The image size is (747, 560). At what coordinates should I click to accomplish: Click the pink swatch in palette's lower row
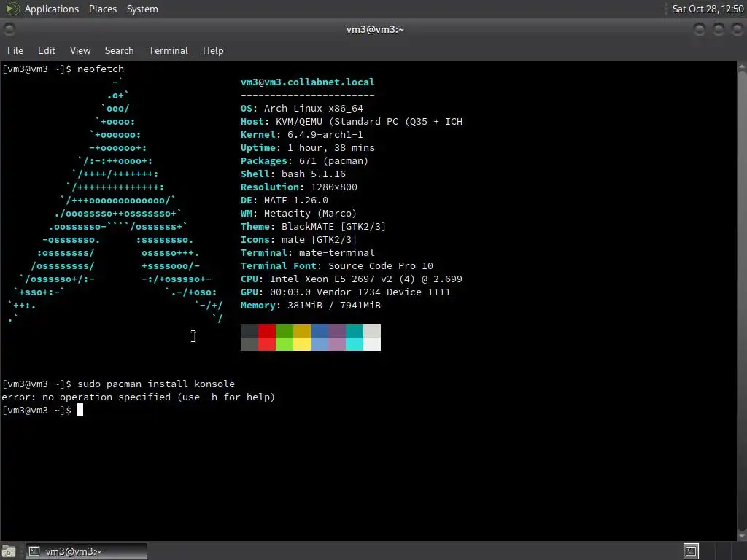pyautogui.click(x=337, y=344)
